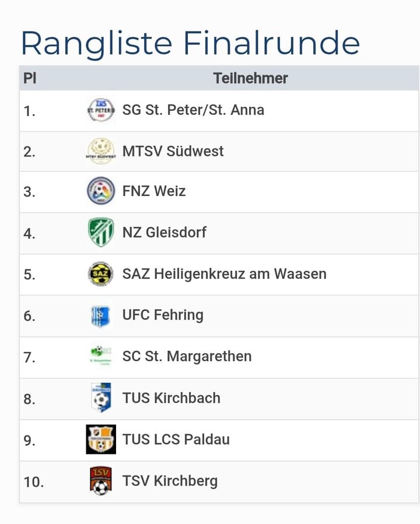
Task: Open SAZ Heiligenkreuz am Waasen team page
Action: point(224,274)
